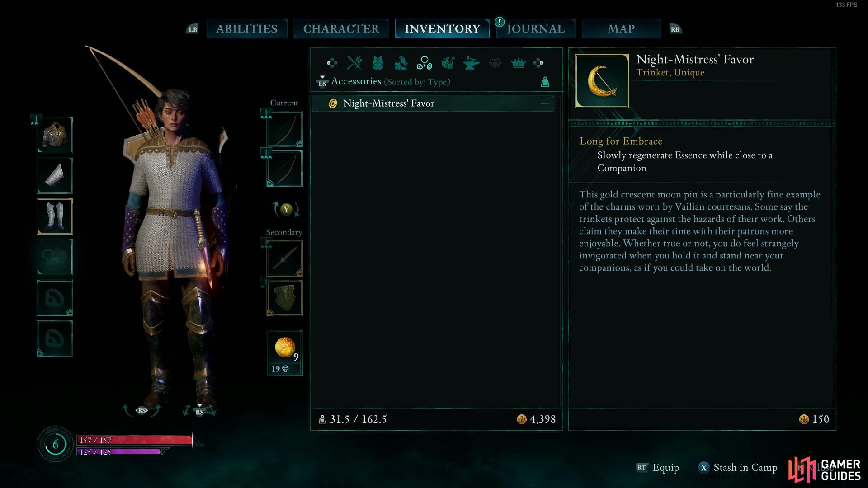Expand the first empty ring slot
The image size is (868, 488).
[55, 298]
